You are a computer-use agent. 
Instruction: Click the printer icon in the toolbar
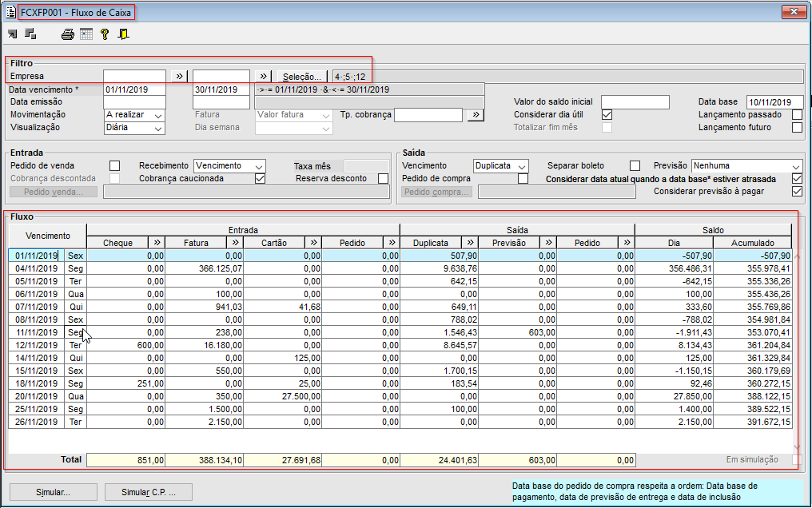click(x=68, y=34)
